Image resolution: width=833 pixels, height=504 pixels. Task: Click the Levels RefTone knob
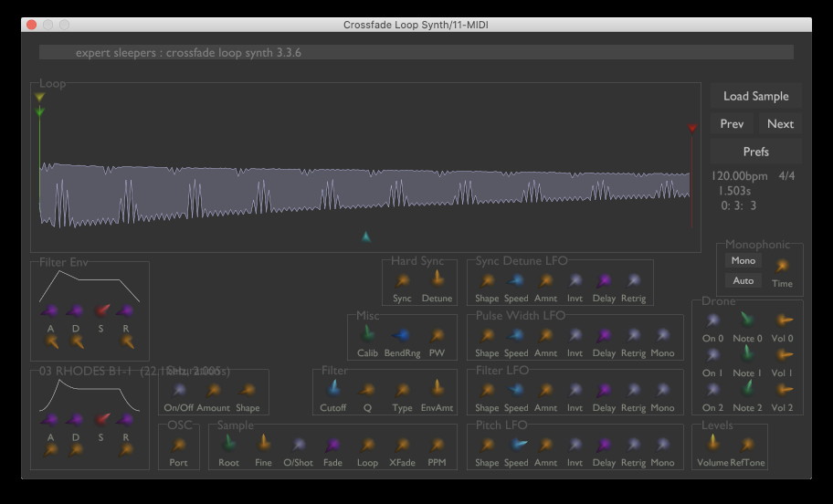click(x=747, y=445)
